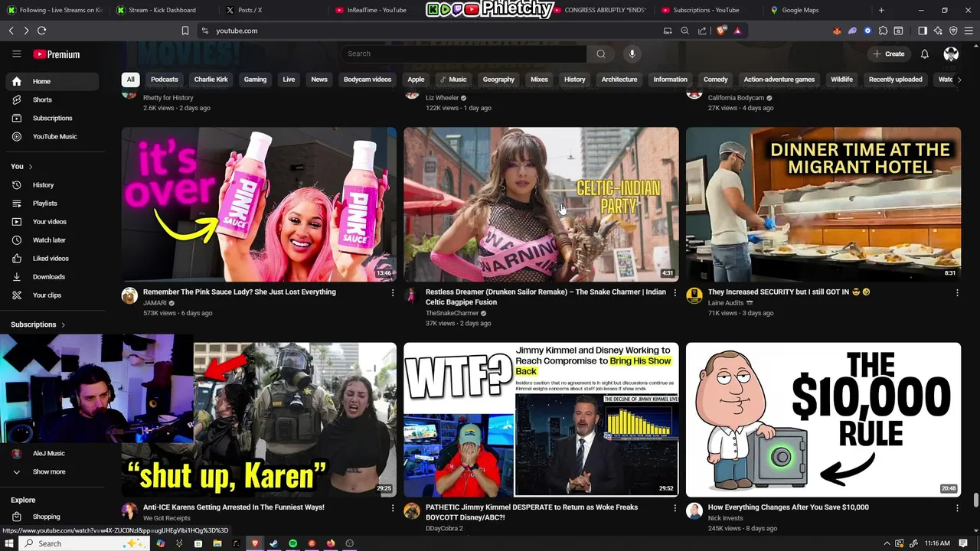The image size is (980, 551).
Task: Open the Celtic-Indian Party video thumbnail
Action: 541,204
